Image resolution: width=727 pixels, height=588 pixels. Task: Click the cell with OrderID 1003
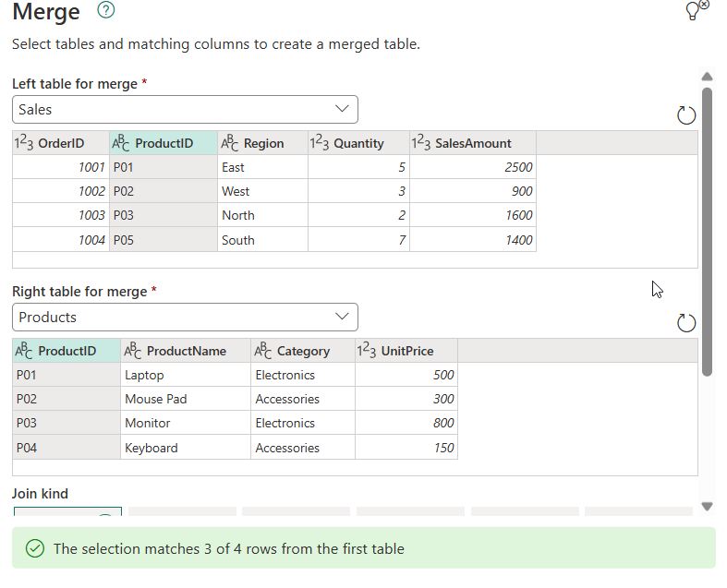click(61, 215)
